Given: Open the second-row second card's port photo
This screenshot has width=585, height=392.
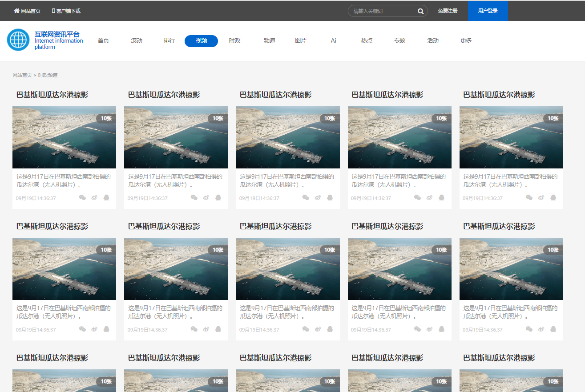Looking at the screenshot, I should (x=176, y=269).
